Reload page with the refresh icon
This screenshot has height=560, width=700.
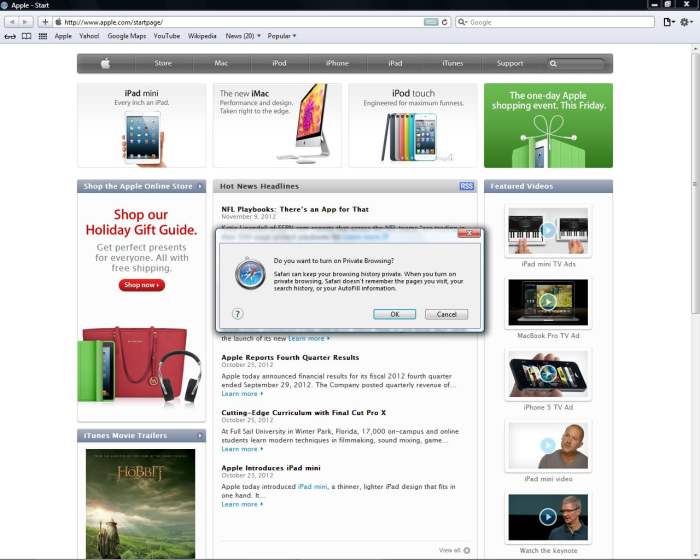click(x=444, y=22)
